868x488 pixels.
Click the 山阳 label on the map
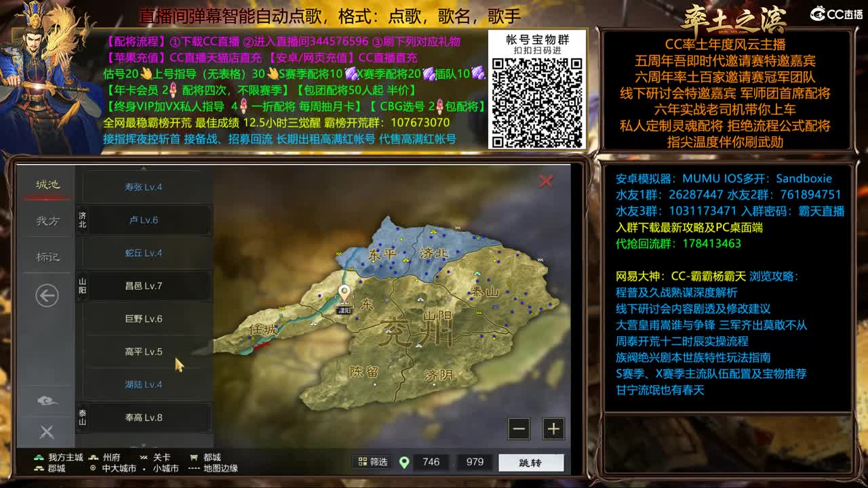(437, 317)
